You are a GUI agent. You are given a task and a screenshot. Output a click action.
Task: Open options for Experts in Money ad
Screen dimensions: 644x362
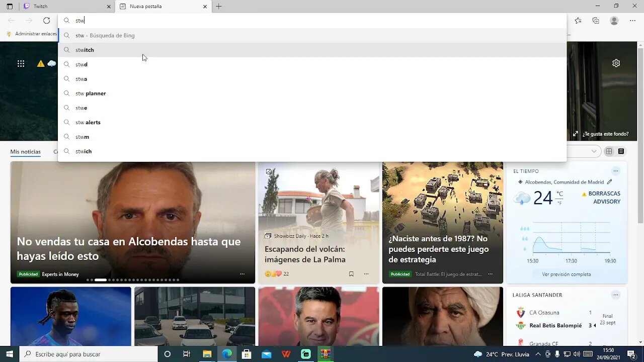[242, 274]
